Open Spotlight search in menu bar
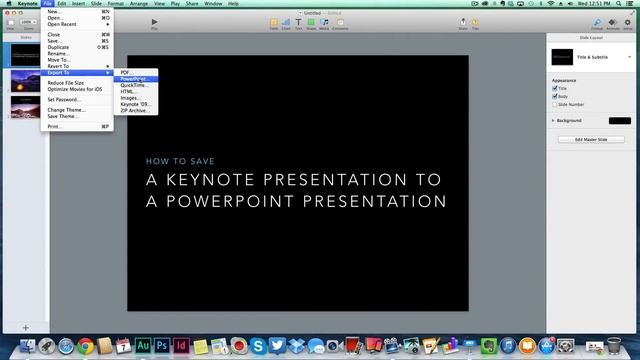This screenshot has width=640, height=360. (619, 4)
